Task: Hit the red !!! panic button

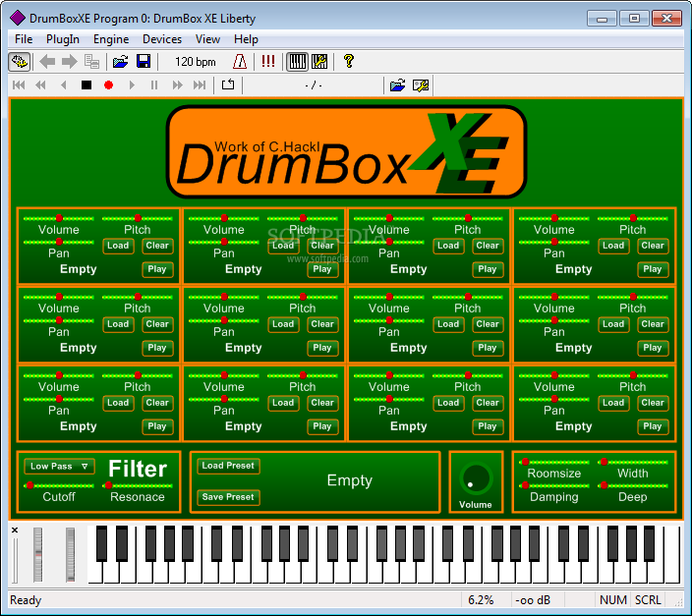Action: tap(268, 61)
